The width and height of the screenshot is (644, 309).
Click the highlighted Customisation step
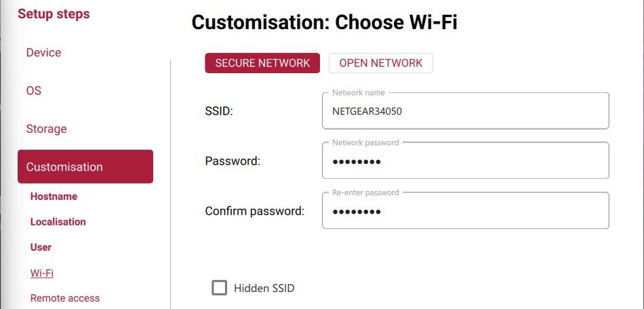85,167
